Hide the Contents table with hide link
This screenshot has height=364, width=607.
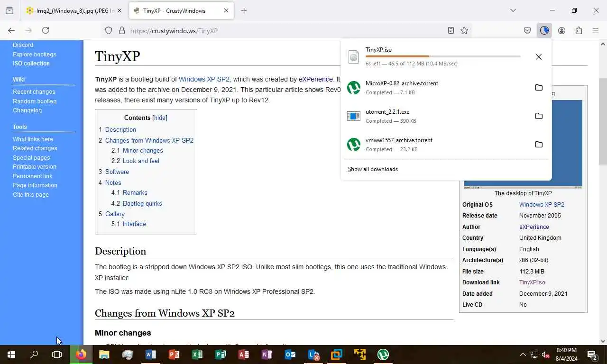(160, 118)
